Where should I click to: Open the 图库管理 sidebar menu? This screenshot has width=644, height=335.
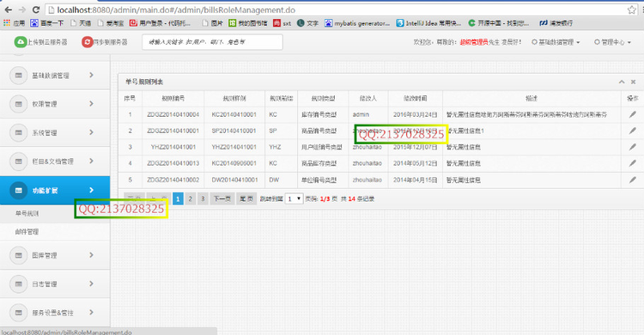(55, 255)
